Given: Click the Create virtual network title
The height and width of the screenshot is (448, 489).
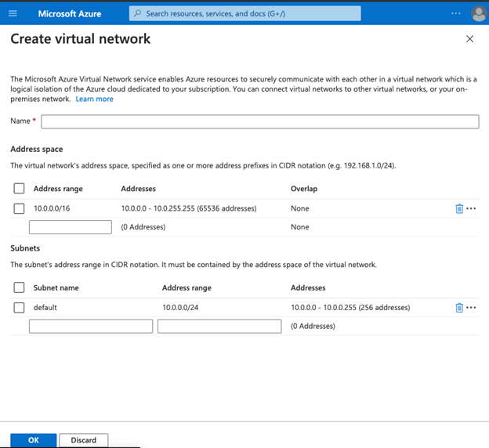Looking at the screenshot, I should pyautogui.click(x=81, y=39).
